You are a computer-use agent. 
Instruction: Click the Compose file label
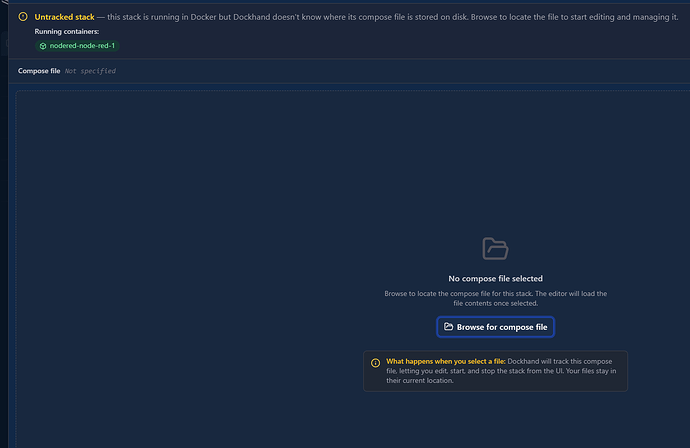pyautogui.click(x=39, y=71)
